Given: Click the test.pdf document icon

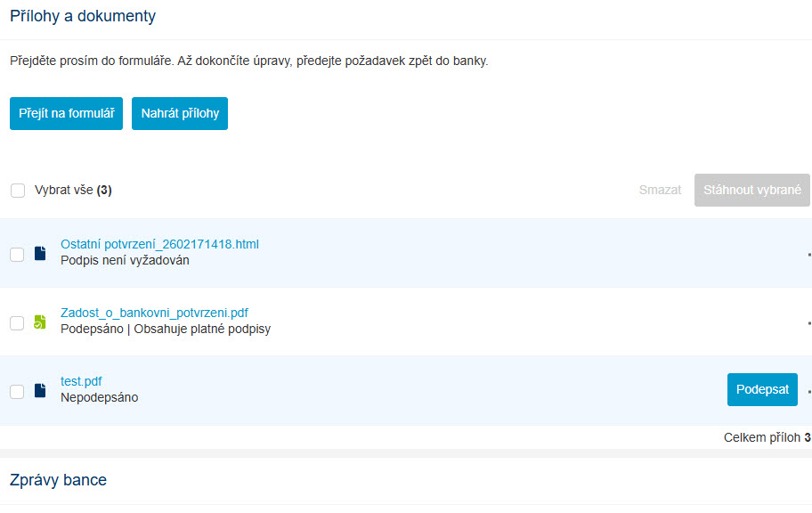Looking at the screenshot, I should (40, 390).
